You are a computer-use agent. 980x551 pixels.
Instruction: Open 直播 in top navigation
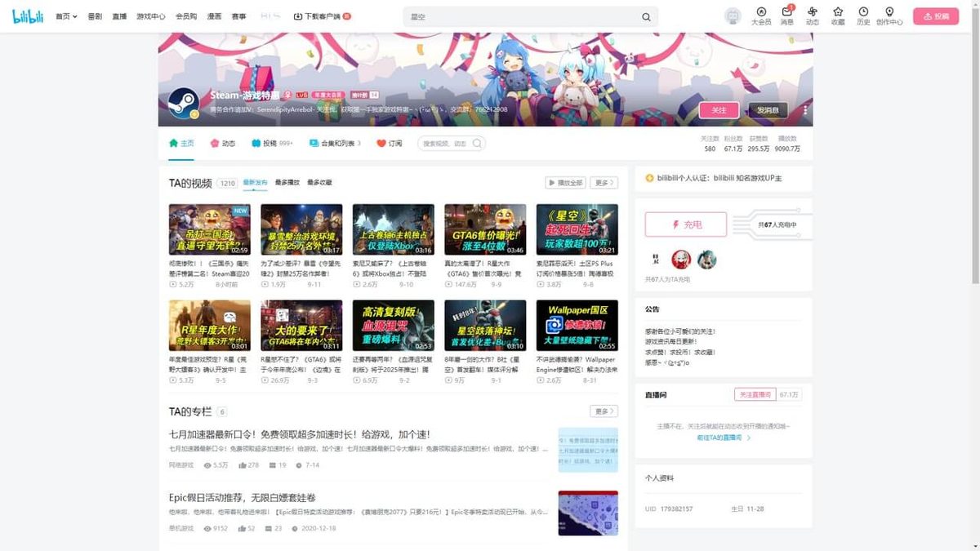pyautogui.click(x=119, y=16)
